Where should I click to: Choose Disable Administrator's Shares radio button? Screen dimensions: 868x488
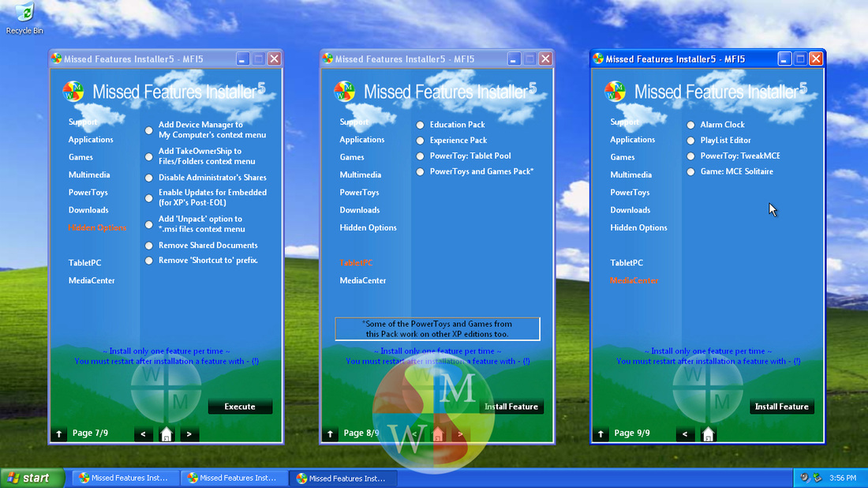click(x=149, y=178)
